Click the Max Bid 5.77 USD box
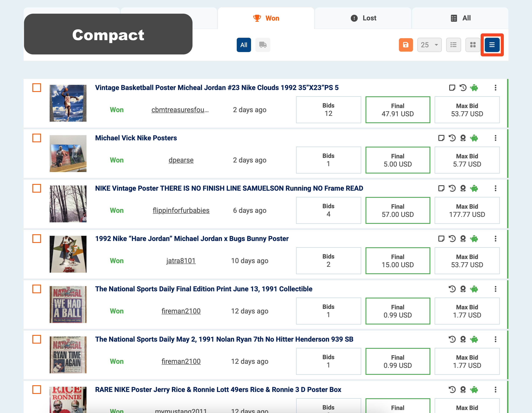Screen dimensions: 532x413 (x=467, y=160)
